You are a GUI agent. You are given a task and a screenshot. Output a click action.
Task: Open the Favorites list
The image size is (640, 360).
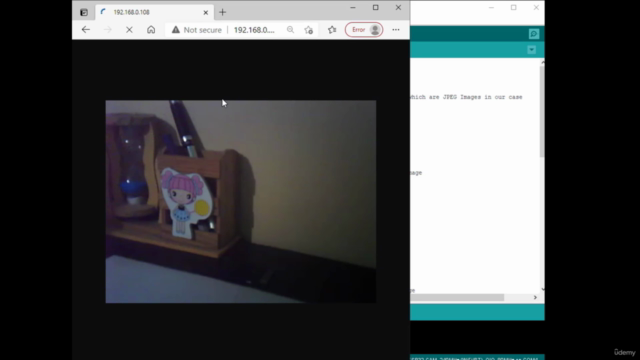pos(332,30)
